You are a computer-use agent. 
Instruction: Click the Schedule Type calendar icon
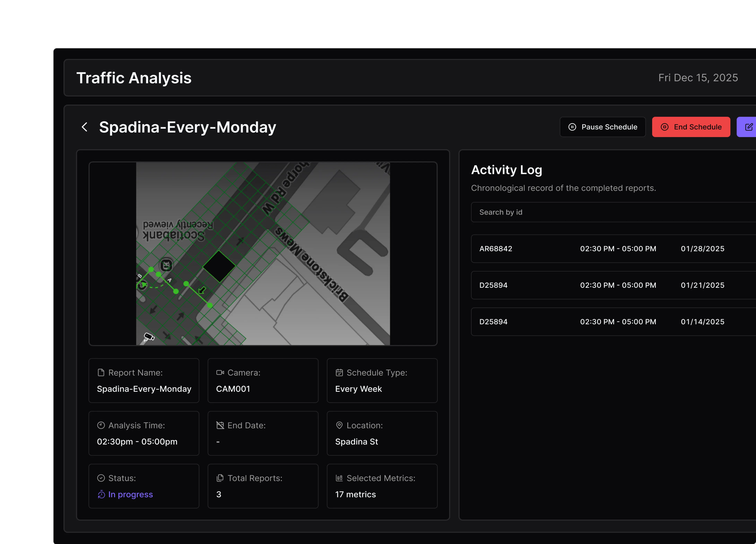click(x=339, y=372)
